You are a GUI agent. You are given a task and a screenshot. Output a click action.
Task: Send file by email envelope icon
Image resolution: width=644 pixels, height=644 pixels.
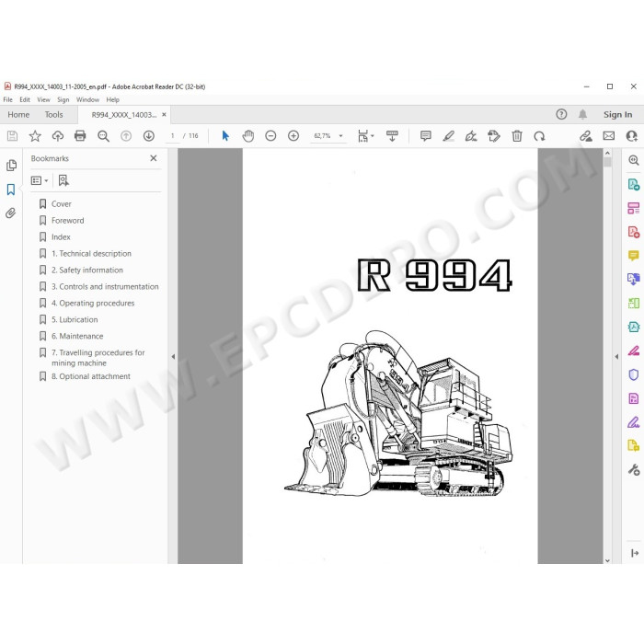pyautogui.click(x=609, y=136)
